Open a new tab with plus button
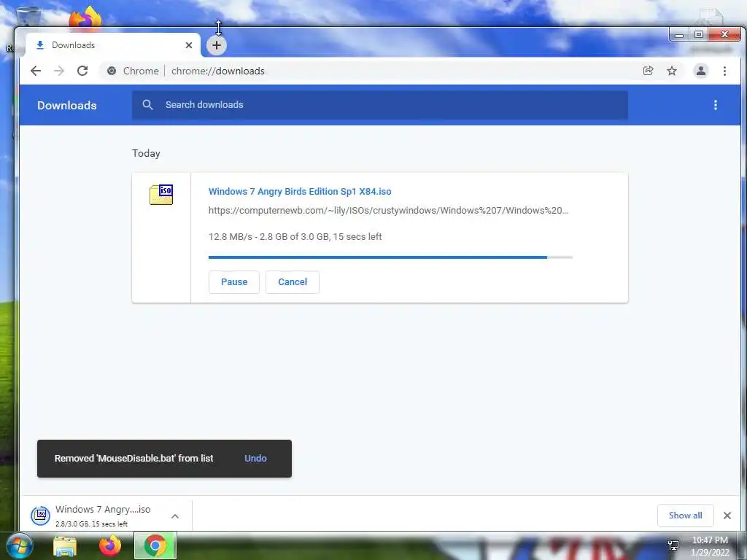747x560 pixels. click(216, 45)
